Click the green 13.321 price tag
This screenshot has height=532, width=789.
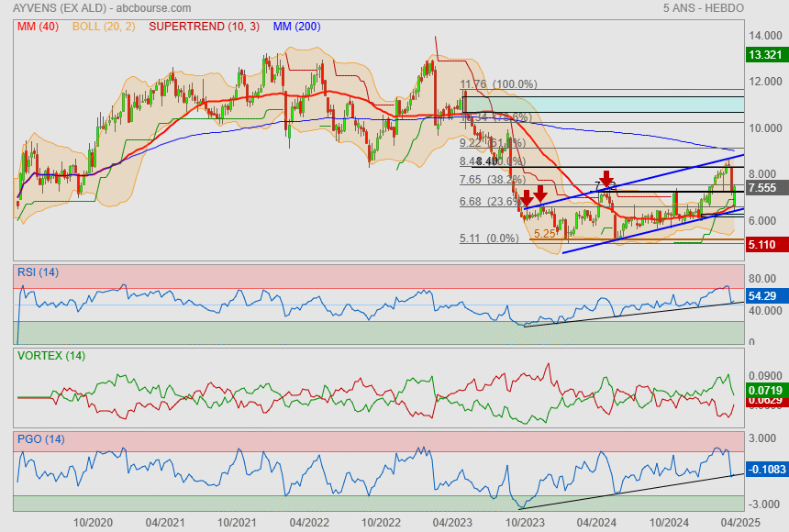point(763,55)
